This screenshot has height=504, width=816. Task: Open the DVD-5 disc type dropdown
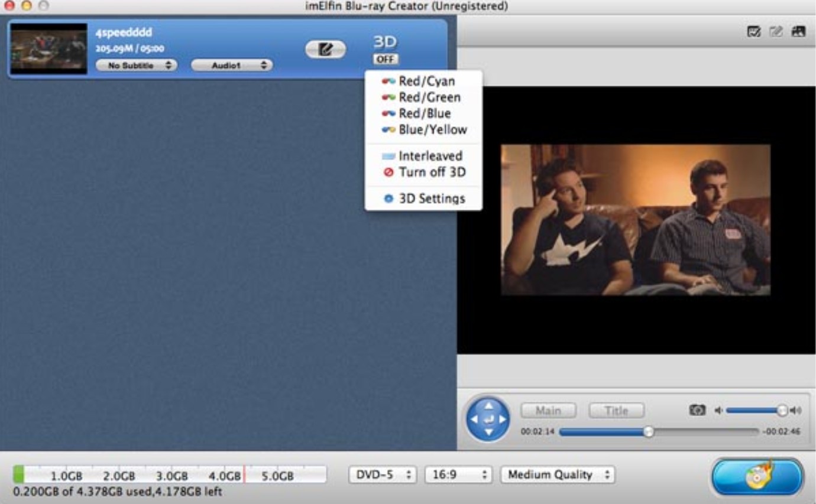click(383, 474)
